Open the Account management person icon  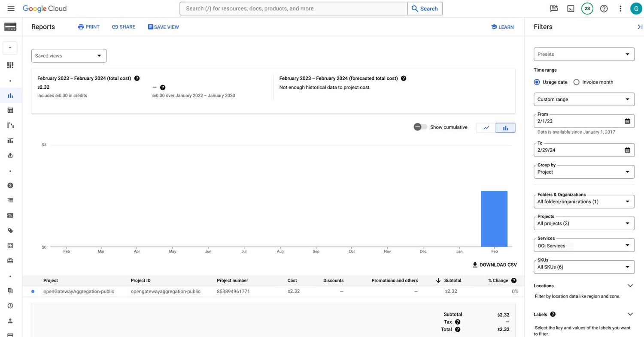point(10,321)
